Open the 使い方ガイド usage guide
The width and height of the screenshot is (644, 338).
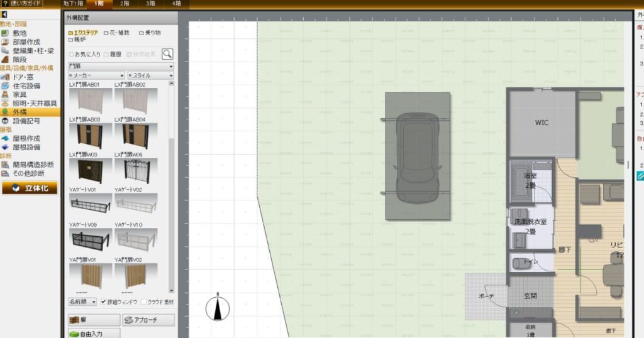(21, 3)
